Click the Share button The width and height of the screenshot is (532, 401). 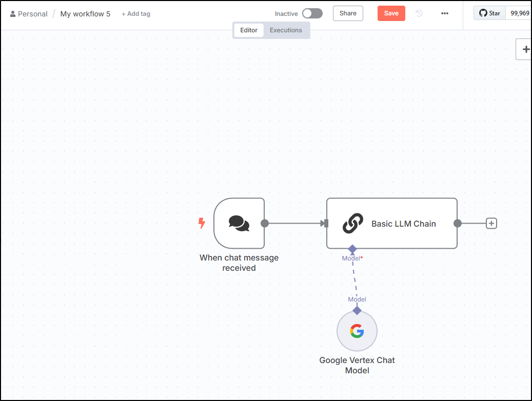[x=348, y=13]
